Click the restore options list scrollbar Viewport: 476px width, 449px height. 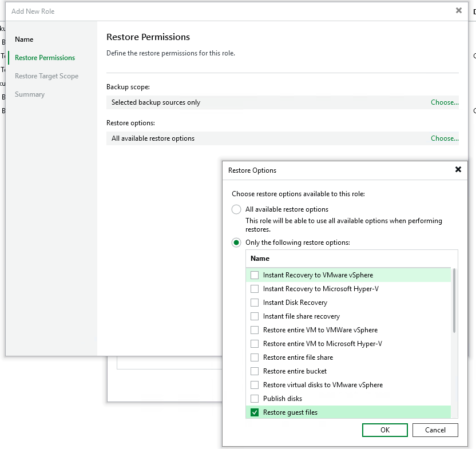(x=454, y=300)
